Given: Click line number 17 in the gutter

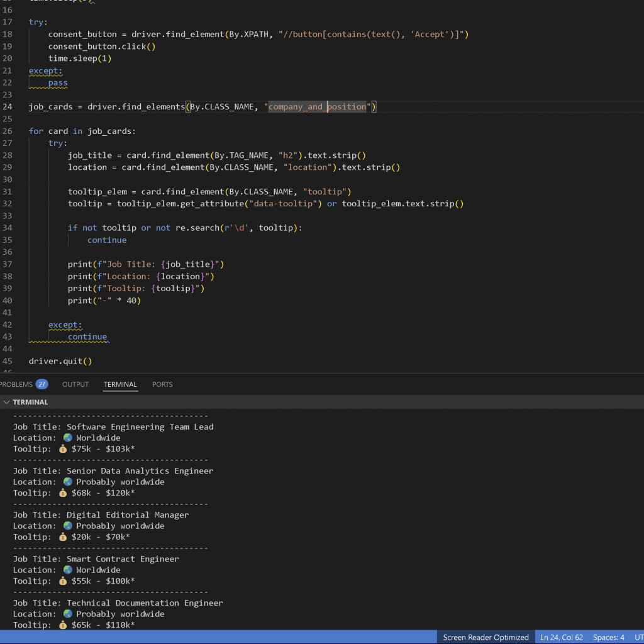Looking at the screenshot, I should pyautogui.click(x=8, y=22).
